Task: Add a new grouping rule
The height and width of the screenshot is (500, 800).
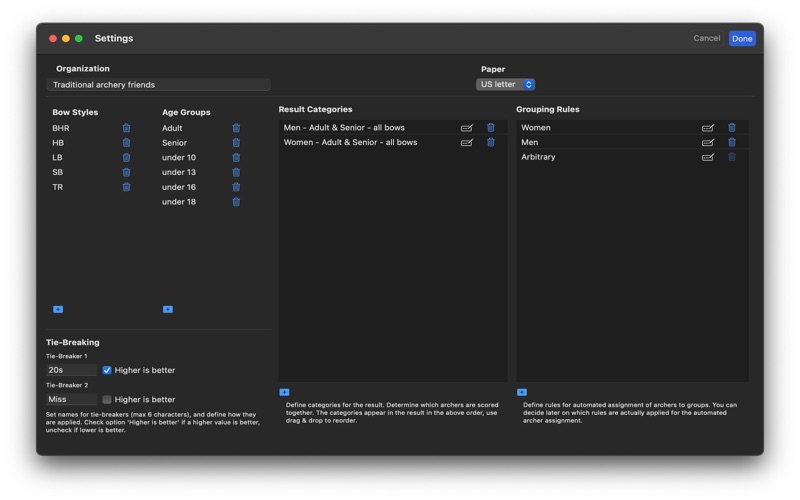Action: click(521, 392)
